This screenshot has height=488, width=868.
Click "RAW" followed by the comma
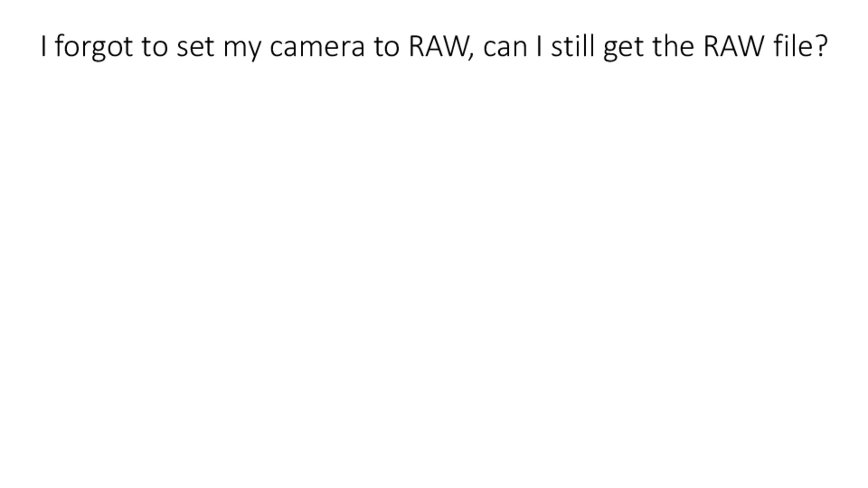point(438,46)
